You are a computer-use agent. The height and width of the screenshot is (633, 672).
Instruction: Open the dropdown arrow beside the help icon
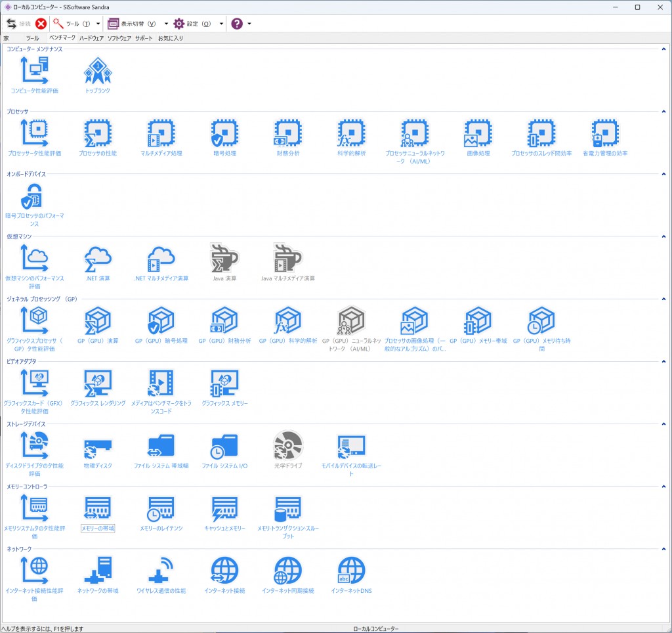(x=249, y=24)
